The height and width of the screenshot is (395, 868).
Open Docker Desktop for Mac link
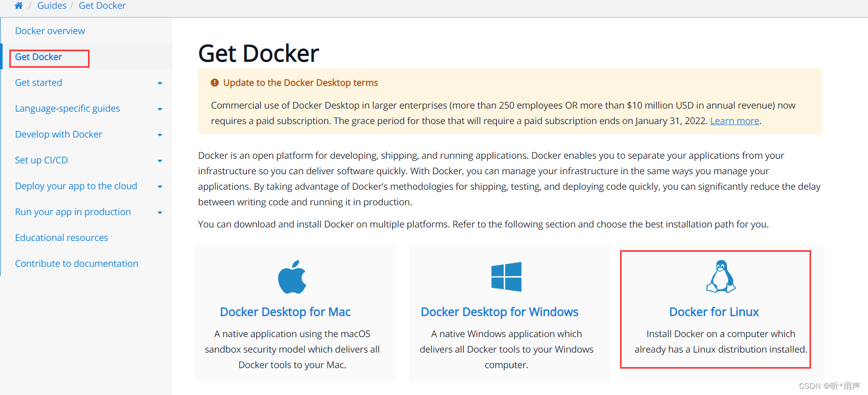[x=285, y=312]
